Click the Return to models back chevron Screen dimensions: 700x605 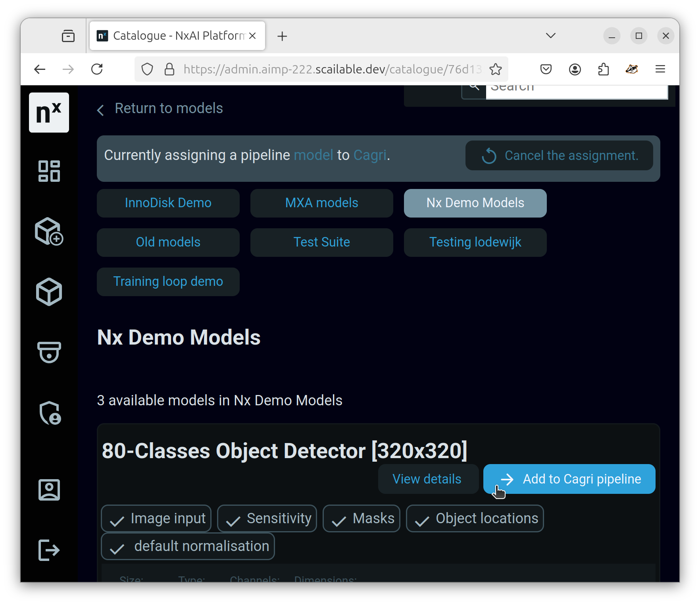click(101, 110)
